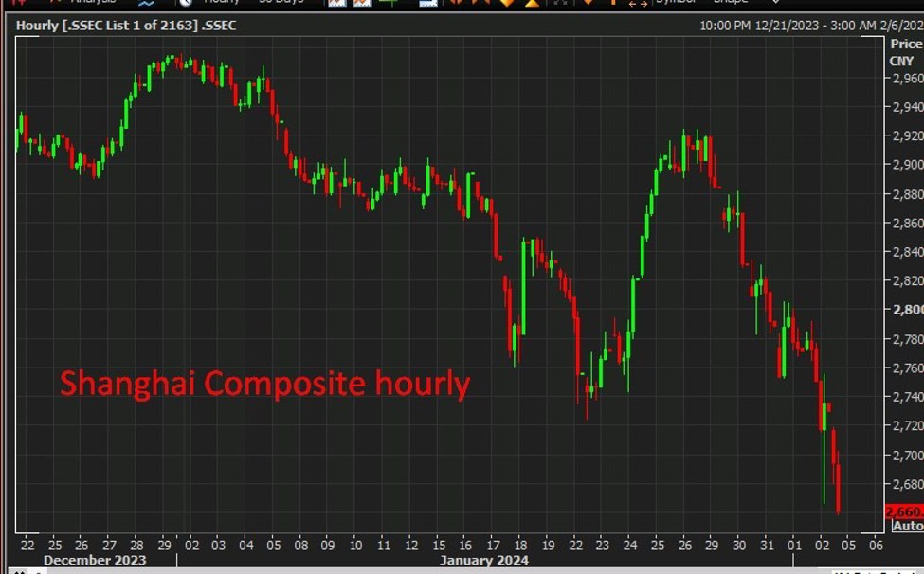
Task: Click date 18 on time axis
Action: [x=520, y=545]
